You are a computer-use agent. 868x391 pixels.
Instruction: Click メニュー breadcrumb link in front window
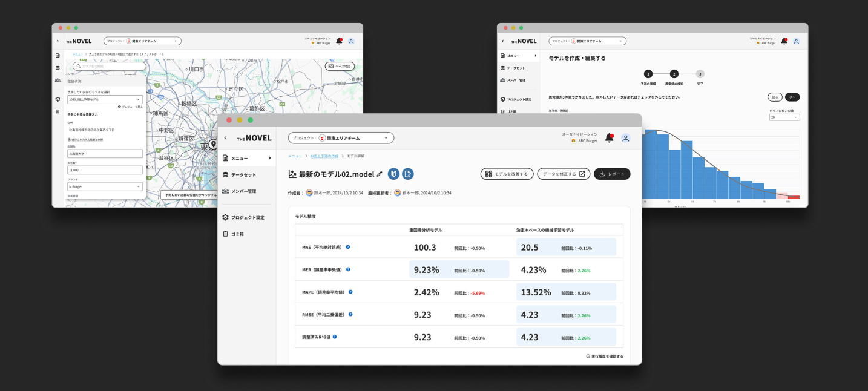pyautogui.click(x=295, y=156)
